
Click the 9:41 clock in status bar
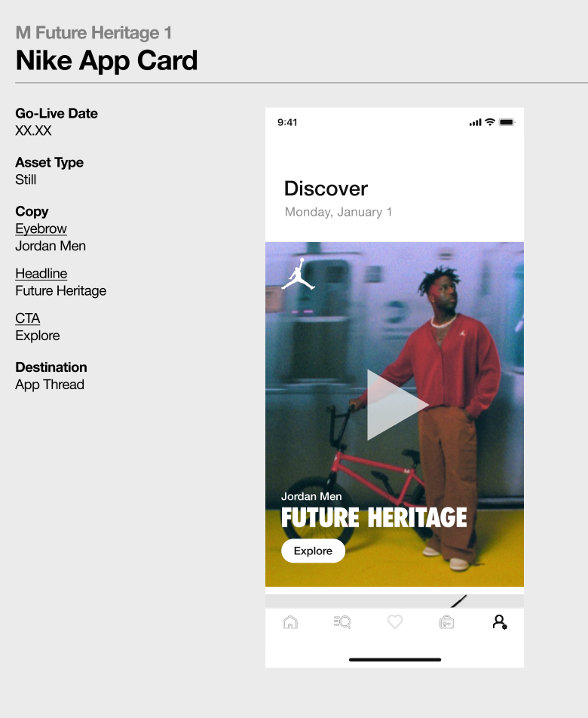click(287, 122)
